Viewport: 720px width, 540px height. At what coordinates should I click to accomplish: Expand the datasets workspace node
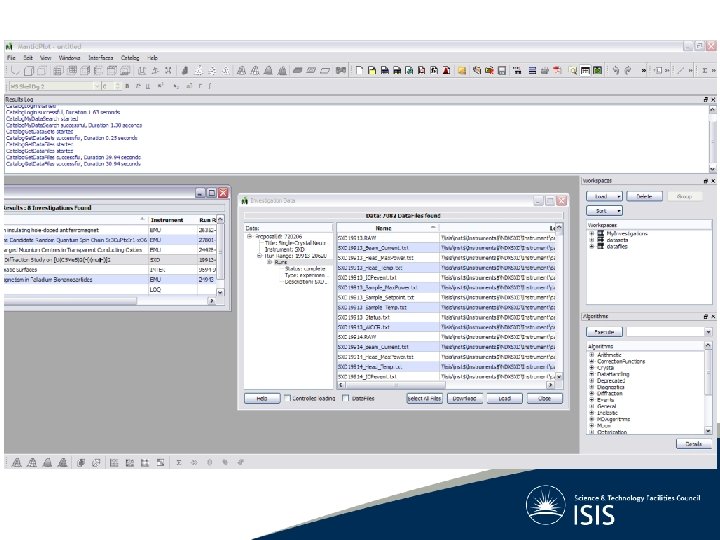[592, 240]
